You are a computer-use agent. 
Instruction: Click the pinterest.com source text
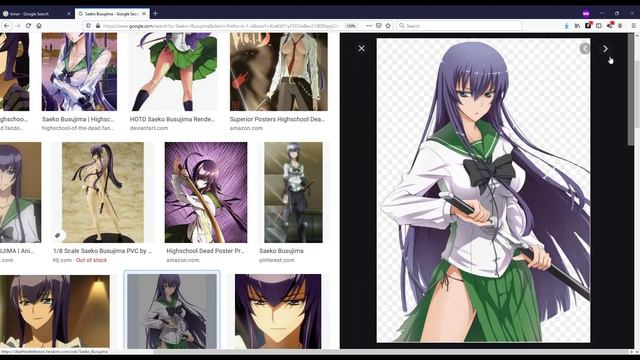(276, 260)
